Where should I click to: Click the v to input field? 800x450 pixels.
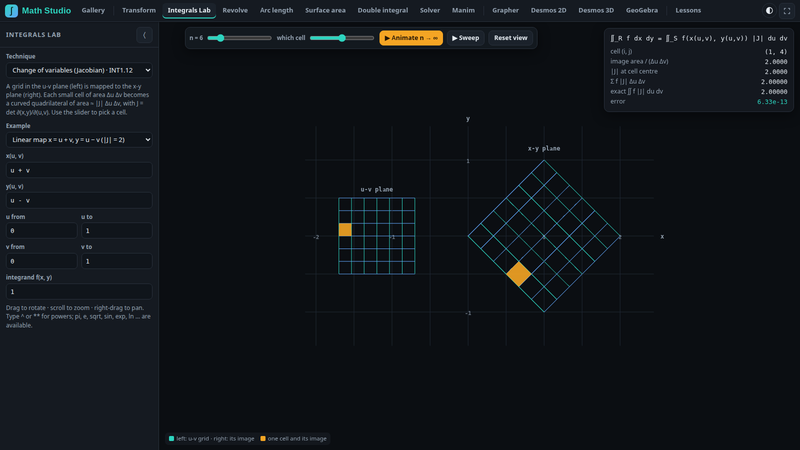pyautogui.click(x=117, y=261)
